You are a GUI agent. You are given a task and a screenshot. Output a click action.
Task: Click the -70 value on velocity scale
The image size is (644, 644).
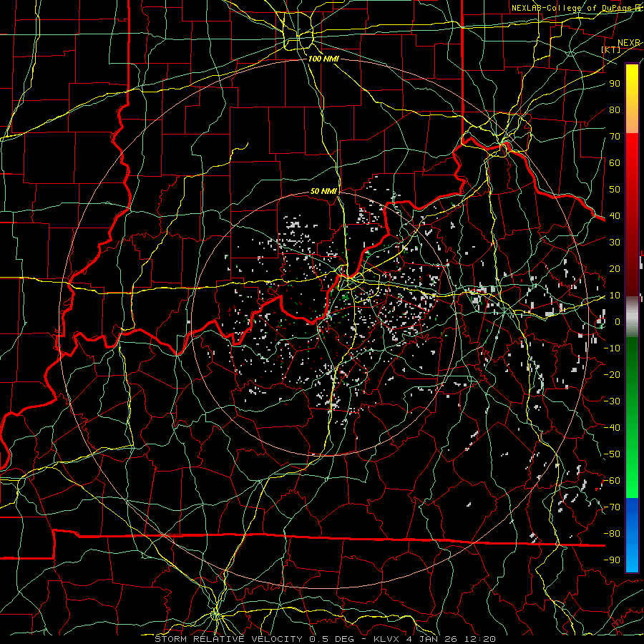(612, 507)
